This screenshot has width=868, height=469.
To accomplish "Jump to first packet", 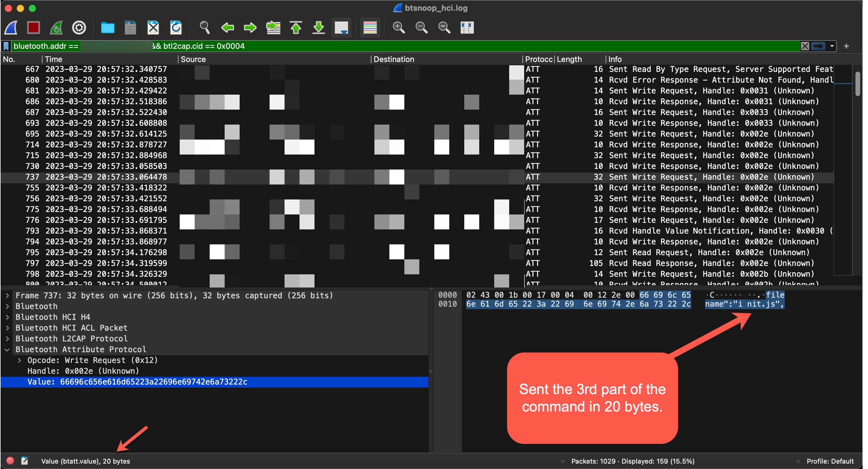I will pyautogui.click(x=296, y=27).
